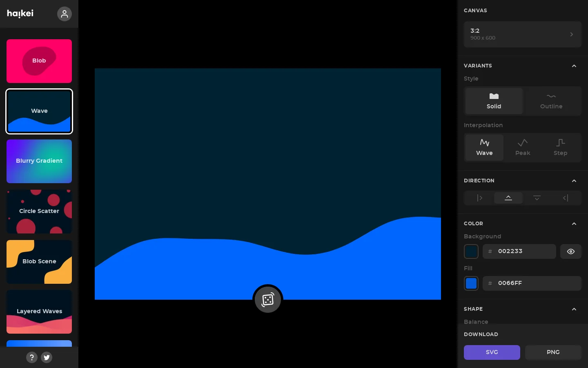Select Peak interpolation option
The width and height of the screenshot is (588, 368).
523,148
